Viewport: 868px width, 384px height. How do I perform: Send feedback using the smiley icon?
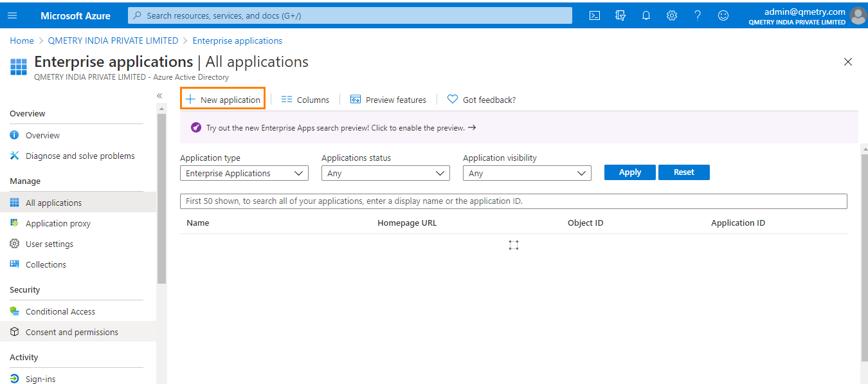[x=723, y=15]
